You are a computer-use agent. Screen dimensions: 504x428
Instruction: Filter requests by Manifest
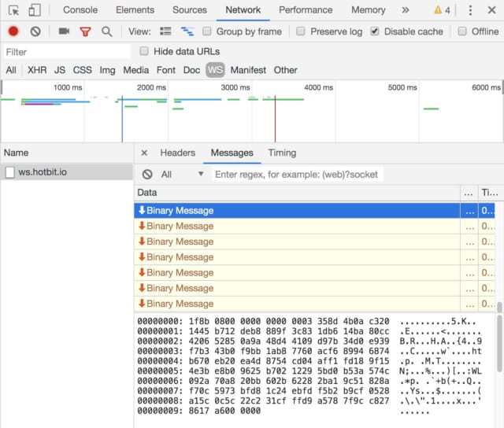click(x=248, y=70)
